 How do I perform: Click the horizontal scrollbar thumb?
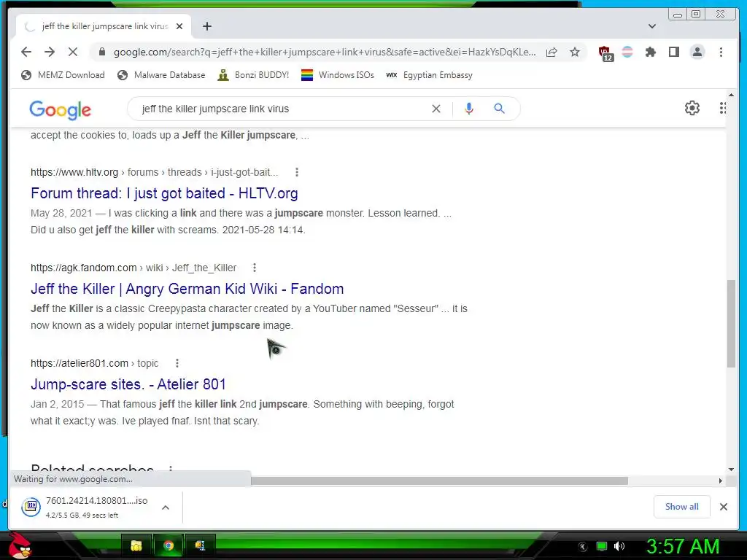[x=439, y=481]
